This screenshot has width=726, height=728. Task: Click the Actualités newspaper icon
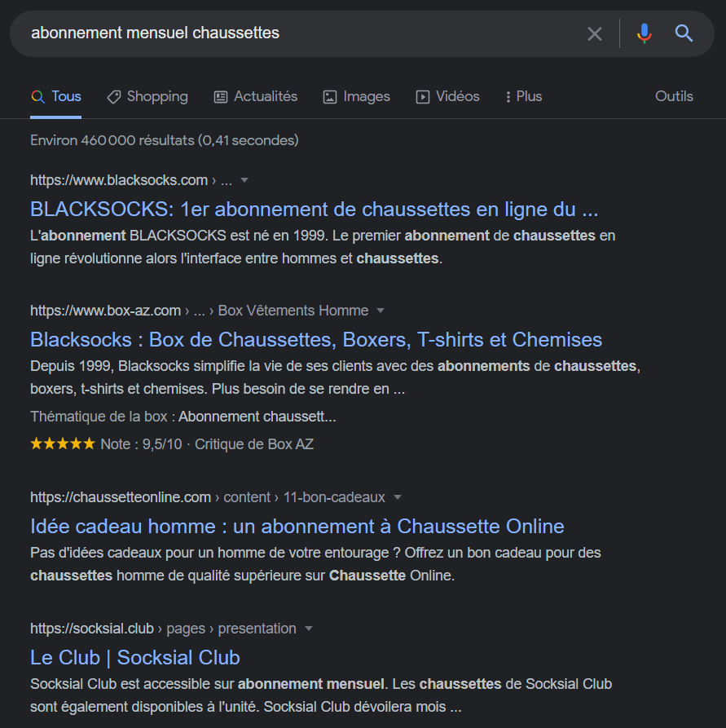[221, 97]
